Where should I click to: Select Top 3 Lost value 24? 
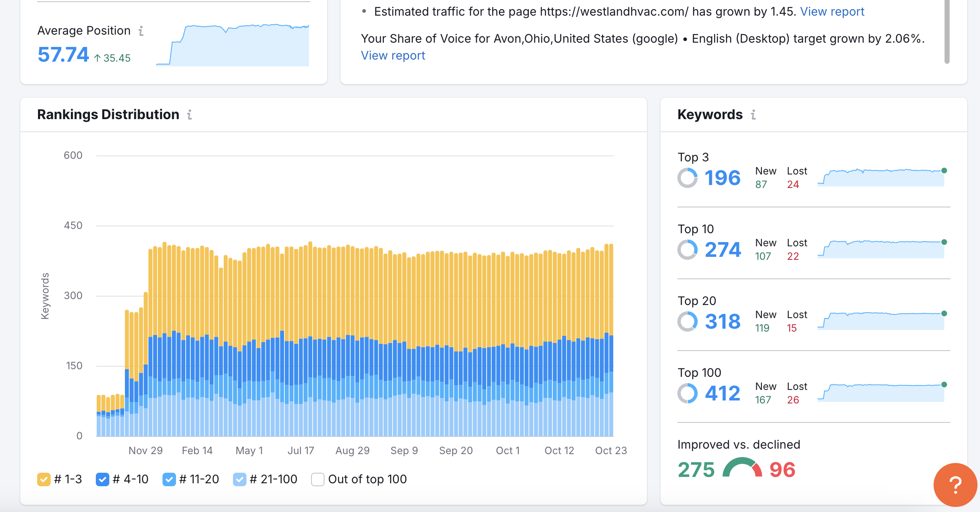(793, 185)
